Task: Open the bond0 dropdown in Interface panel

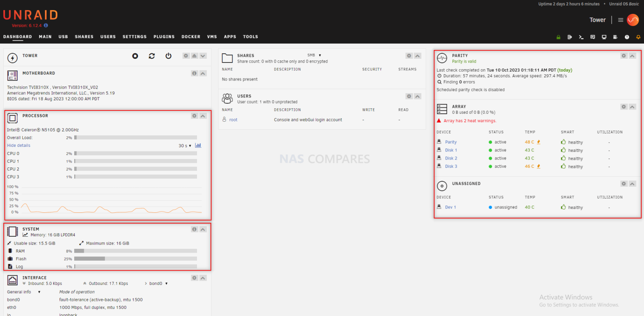Action: (x=159, y=283)
